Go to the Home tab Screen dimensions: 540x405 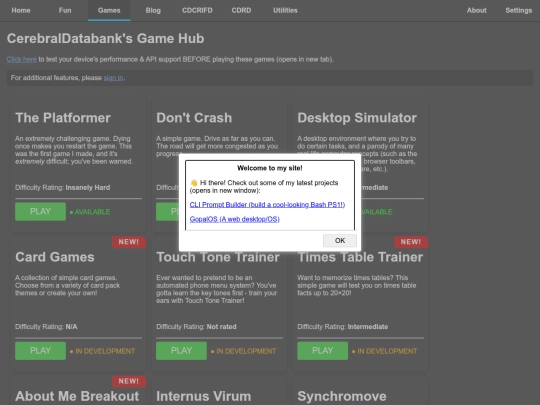point(21,10)
